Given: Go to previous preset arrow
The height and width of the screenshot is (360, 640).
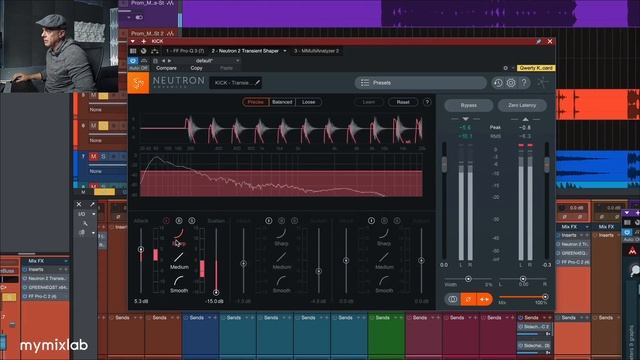Looking at the screenshot, I should (x=164, y=61).
